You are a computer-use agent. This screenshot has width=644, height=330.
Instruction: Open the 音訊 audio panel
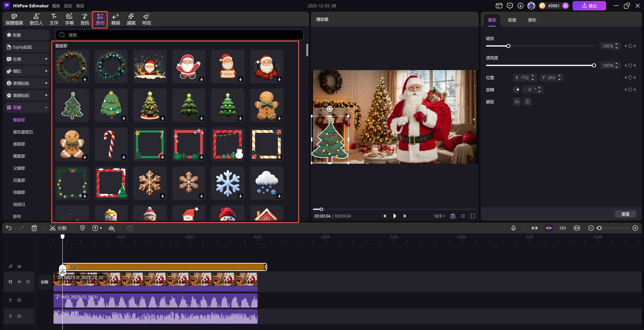84,19
